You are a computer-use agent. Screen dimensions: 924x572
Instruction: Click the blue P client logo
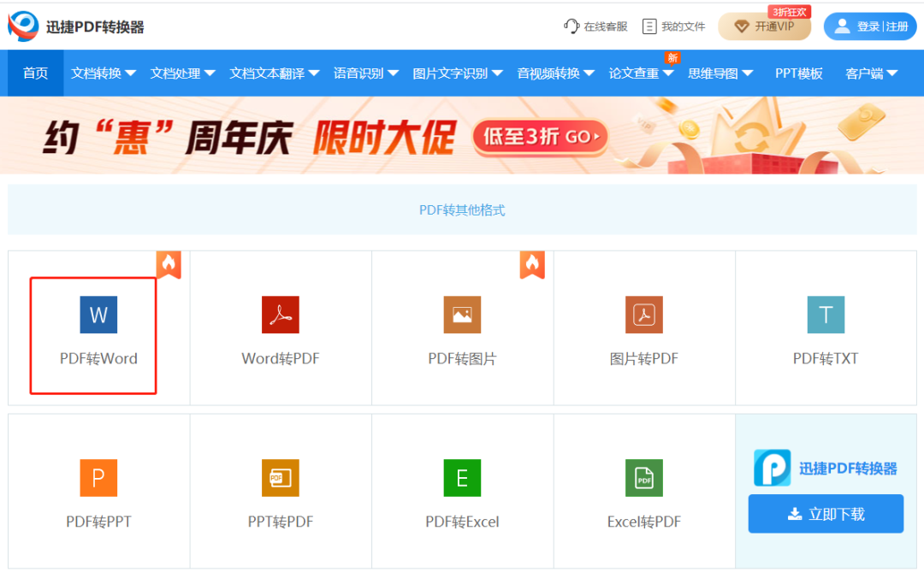pyautogui.click(x=772, y=468)
